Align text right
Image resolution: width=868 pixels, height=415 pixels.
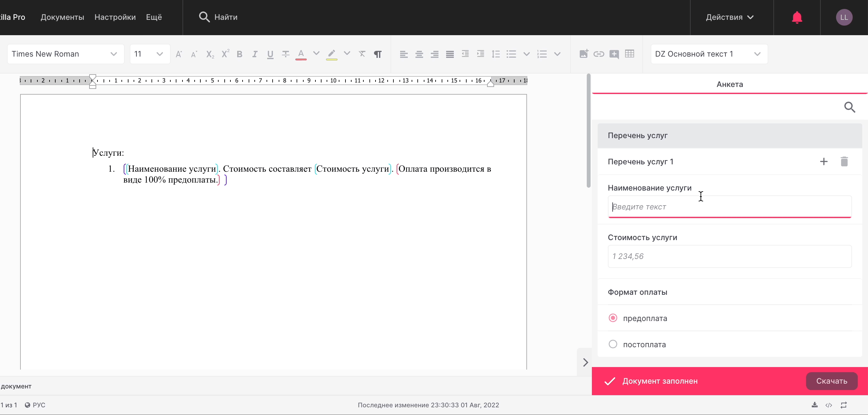pyautogui.click(x=435, y=54)
